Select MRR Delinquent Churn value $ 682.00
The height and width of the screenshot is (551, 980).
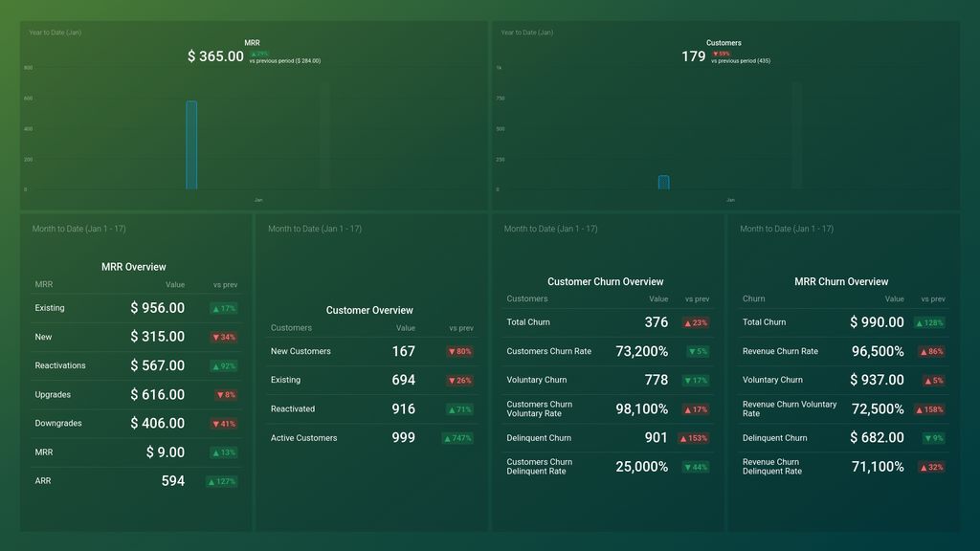point(877,438)
